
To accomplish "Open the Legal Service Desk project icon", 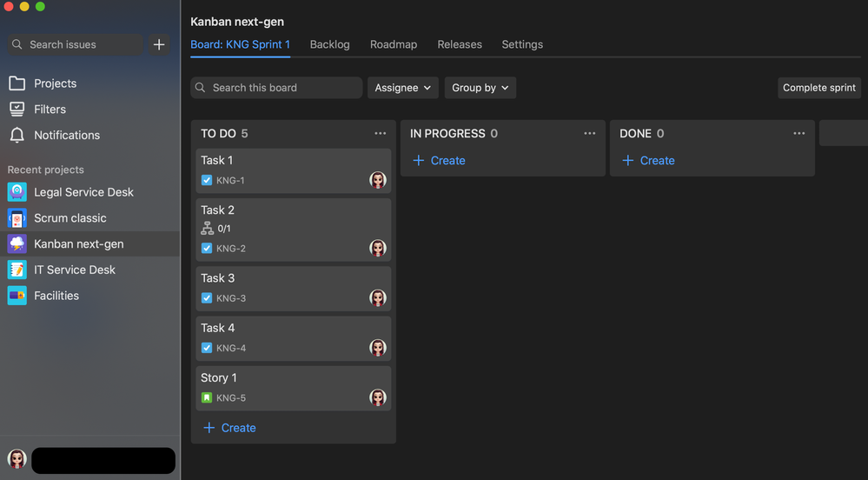I will pos(17,192).
